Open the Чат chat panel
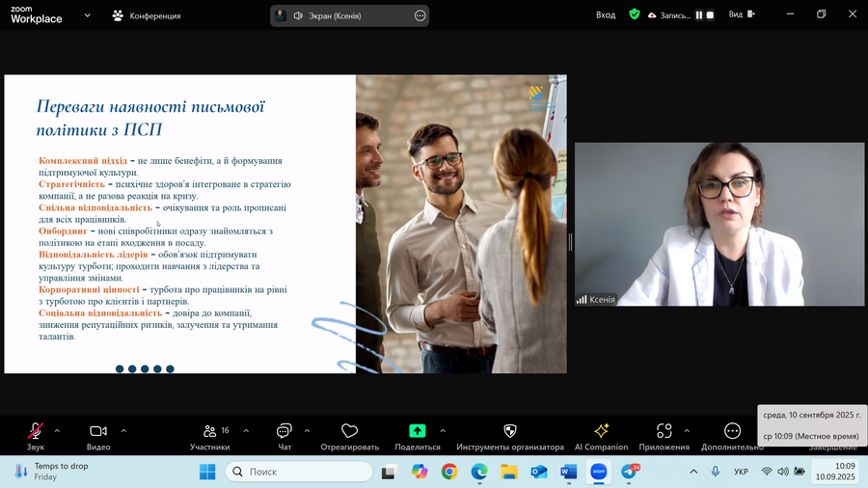868x488 pixels. pos(285,432)
